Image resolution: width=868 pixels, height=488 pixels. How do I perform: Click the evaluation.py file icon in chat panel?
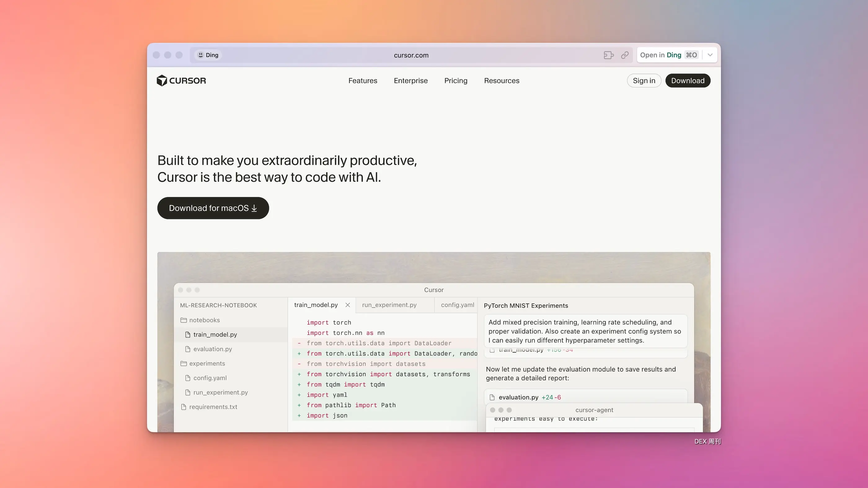pyautogui.click(x=492, y=397)
